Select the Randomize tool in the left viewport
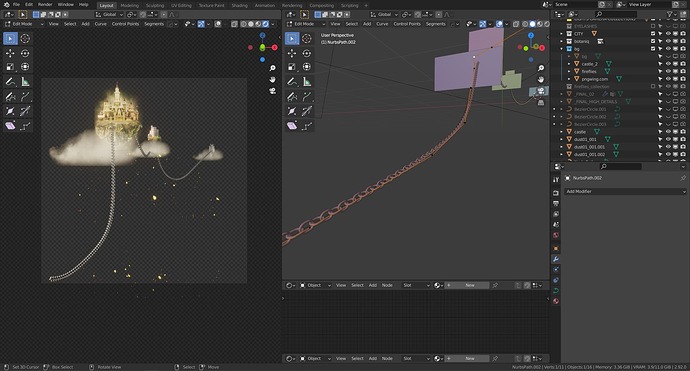Image resolution: width=690 pixels, height=371 pixels. [x=25, y=126]
